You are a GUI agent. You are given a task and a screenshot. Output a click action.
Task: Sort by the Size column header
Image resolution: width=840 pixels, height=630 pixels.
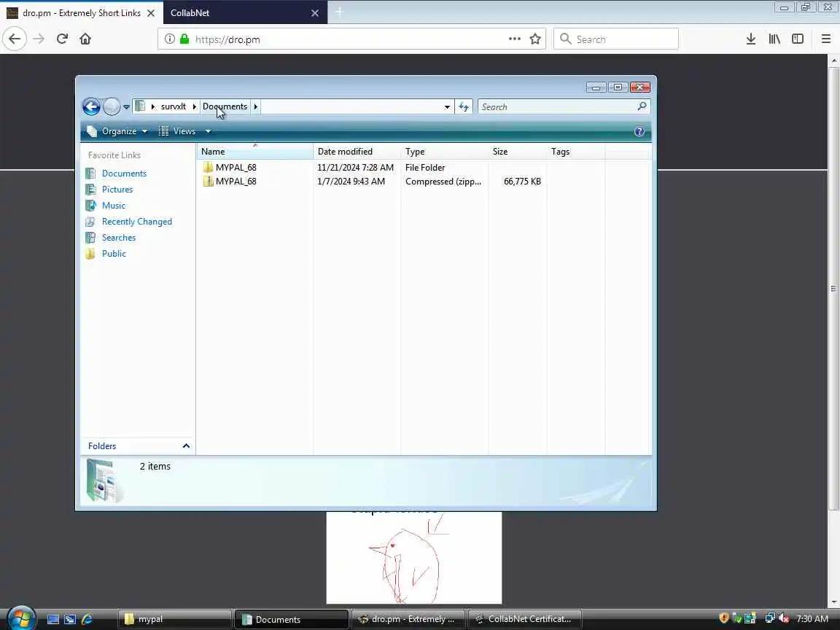518,152
